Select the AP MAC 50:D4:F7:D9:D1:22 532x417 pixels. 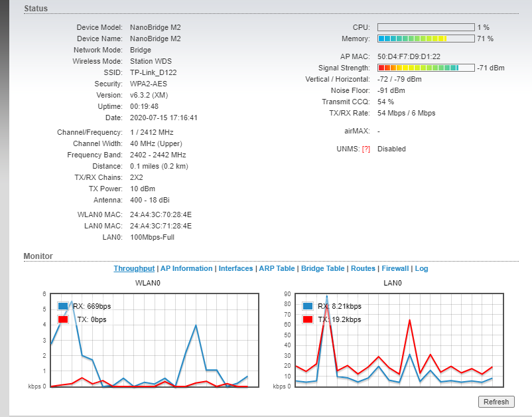point(409,56)
